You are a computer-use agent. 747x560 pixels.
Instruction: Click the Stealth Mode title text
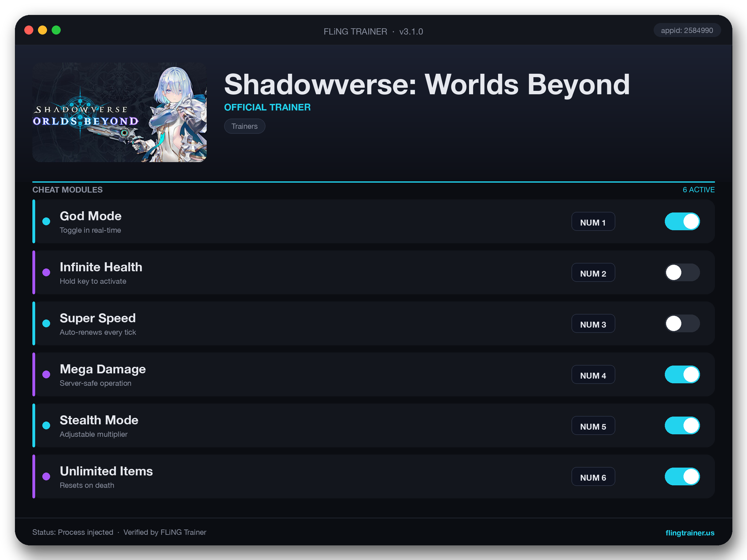coord(99,420)
